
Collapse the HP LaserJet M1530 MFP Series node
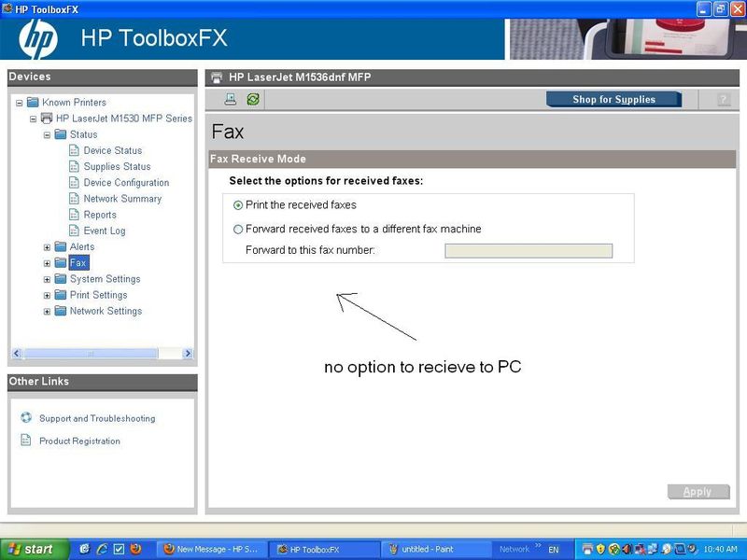click(33, 119)
